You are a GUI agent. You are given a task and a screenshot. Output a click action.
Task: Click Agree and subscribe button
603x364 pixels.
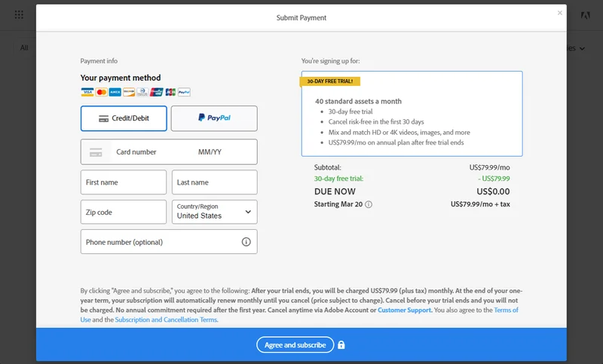click(x=295, y=344)
